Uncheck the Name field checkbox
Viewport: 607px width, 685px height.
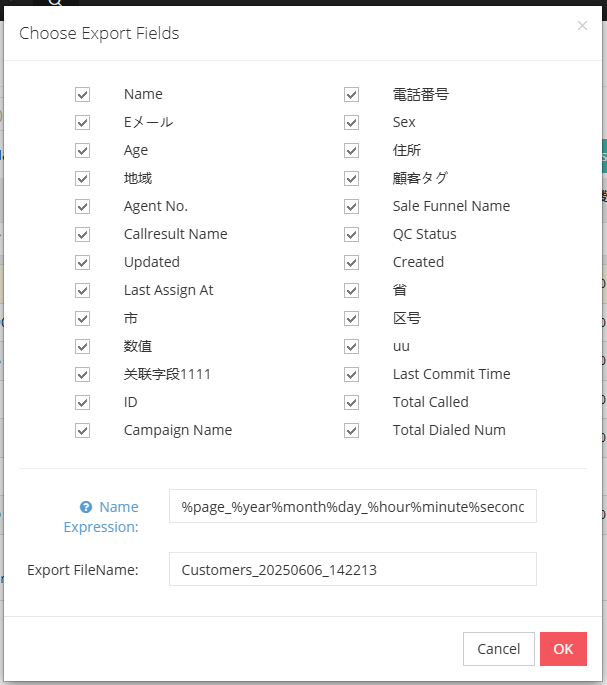82,94
